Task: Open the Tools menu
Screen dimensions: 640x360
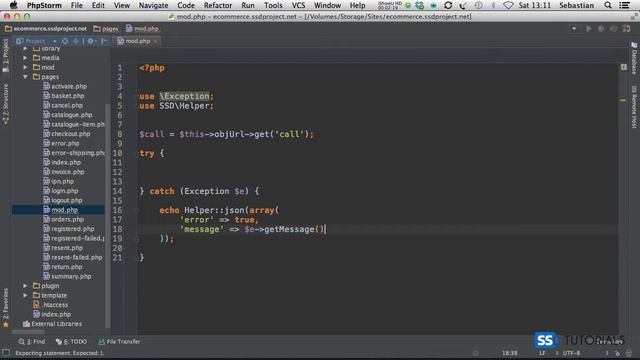Action: tap(273, 5)
